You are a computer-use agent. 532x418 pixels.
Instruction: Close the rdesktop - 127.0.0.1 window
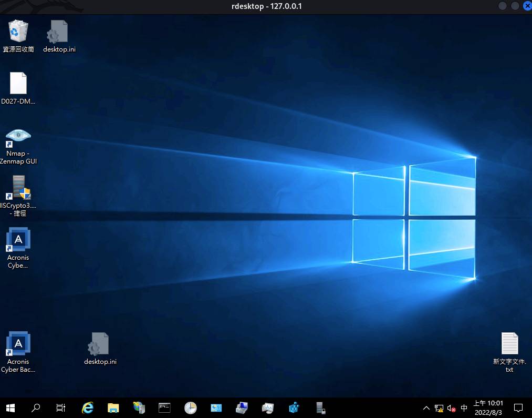point(528,6)
